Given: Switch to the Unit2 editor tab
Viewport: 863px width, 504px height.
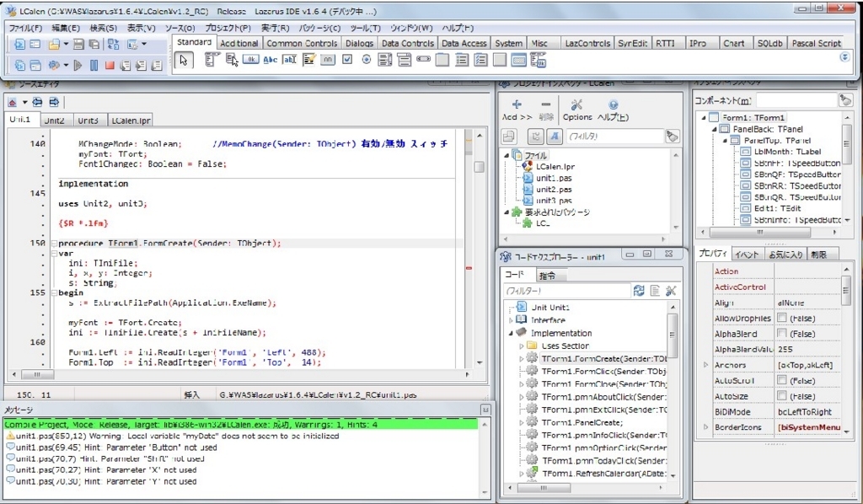Looking at the screenshot, I should 54,120.
